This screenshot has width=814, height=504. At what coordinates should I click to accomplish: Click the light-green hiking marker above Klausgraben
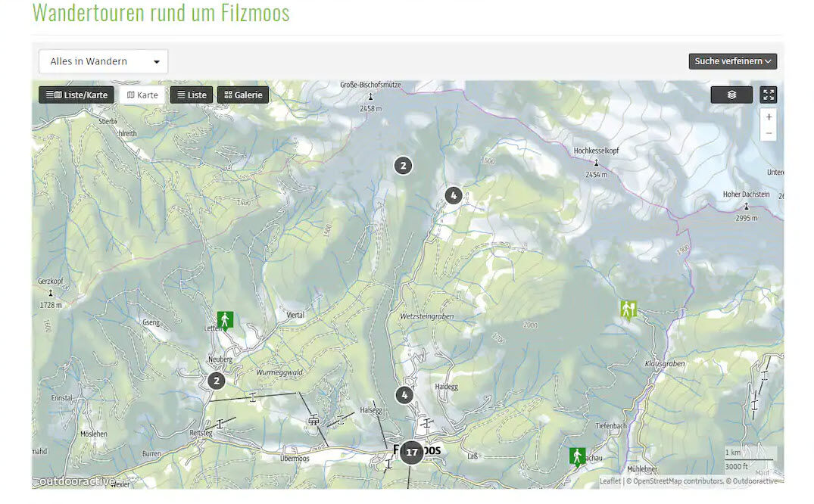click(628, 309)
